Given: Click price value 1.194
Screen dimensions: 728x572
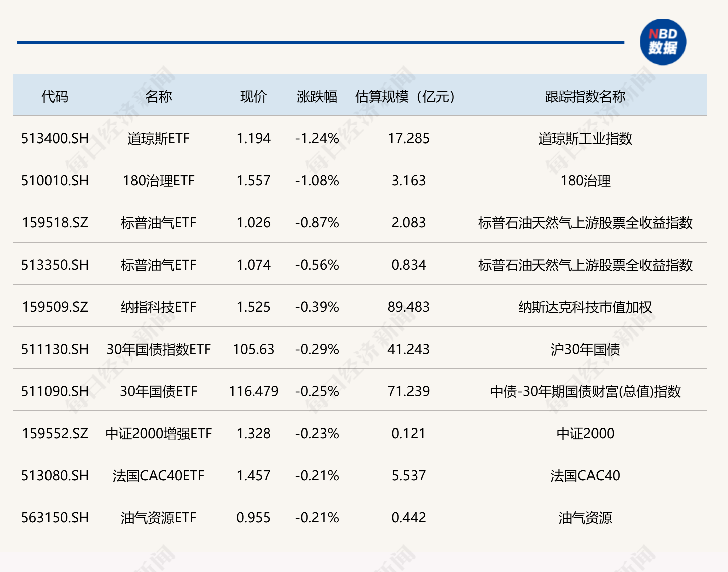Looking at the screenshot, I should (x=253, y=138).
